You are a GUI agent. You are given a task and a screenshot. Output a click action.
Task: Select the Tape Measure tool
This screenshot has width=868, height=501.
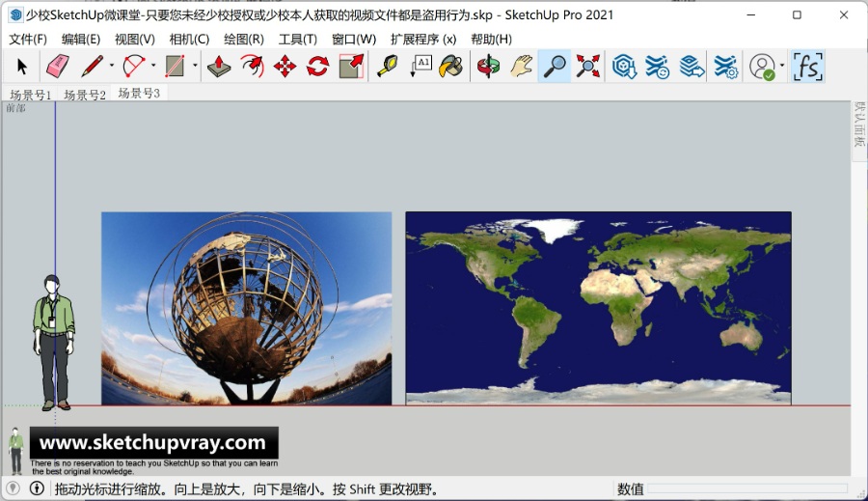click(x=388, y=67)
